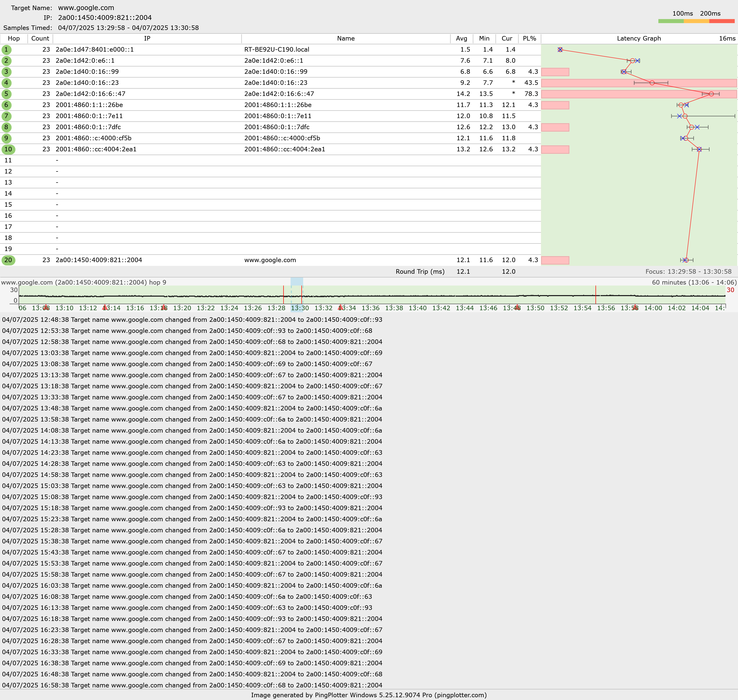Click the PingPlotter image generated footer text
The height and width of the screenshot is (700, 738).
369,695
